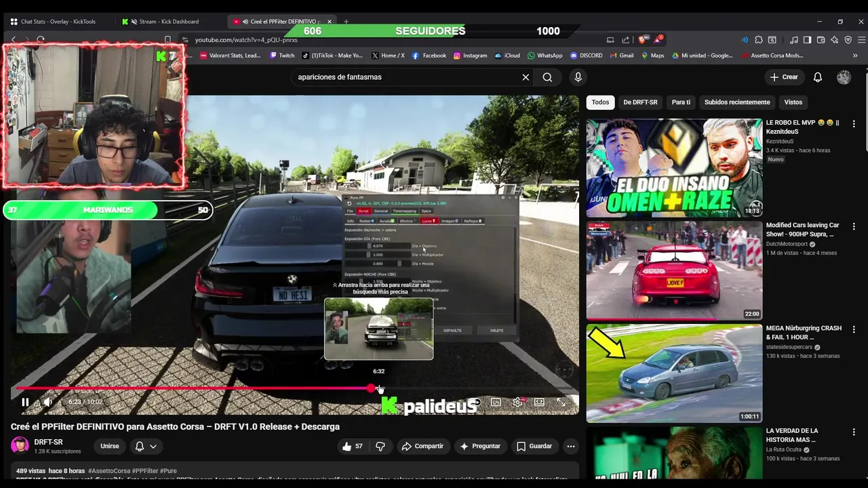Save video with Guardar button
The image size is (868, 488).
[534, 446]
